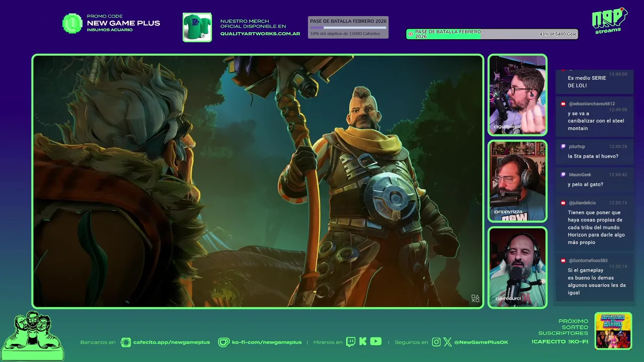Click the Twitch icon beside piturhcp
Viewport: 644px width, 362px height.
(563, 146)
